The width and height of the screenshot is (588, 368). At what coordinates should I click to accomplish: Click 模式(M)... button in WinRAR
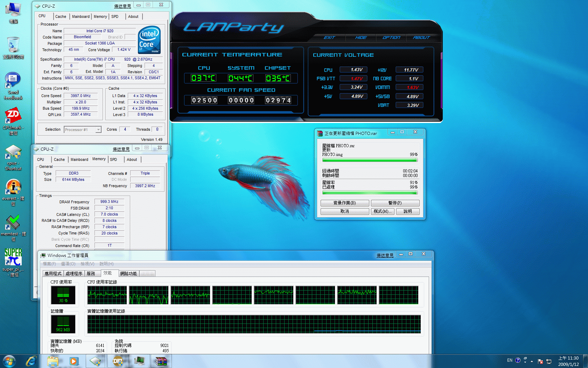pyautogui.click(x=383, y=211)
